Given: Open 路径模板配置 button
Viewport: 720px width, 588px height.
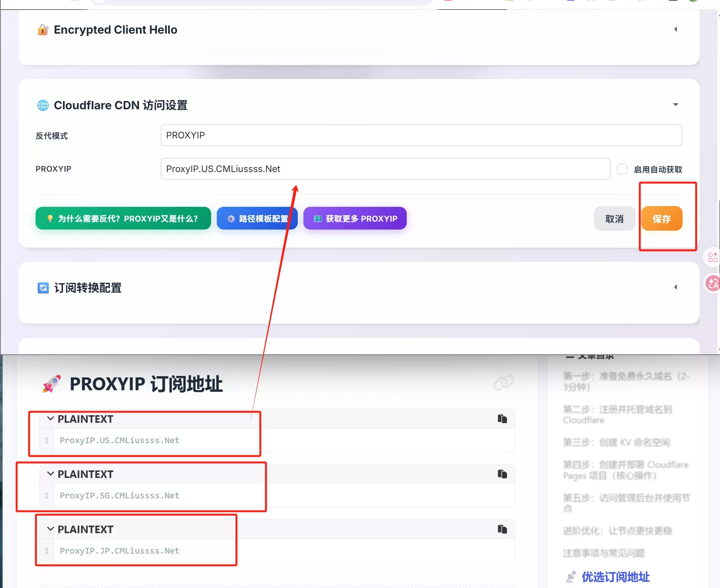Looking at the screenshot, I should tap(257, 219).
